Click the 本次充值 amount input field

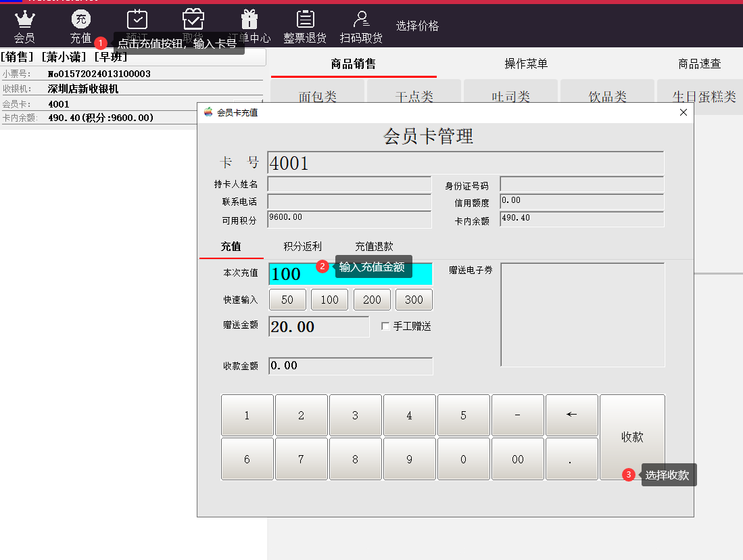[350, 274]
